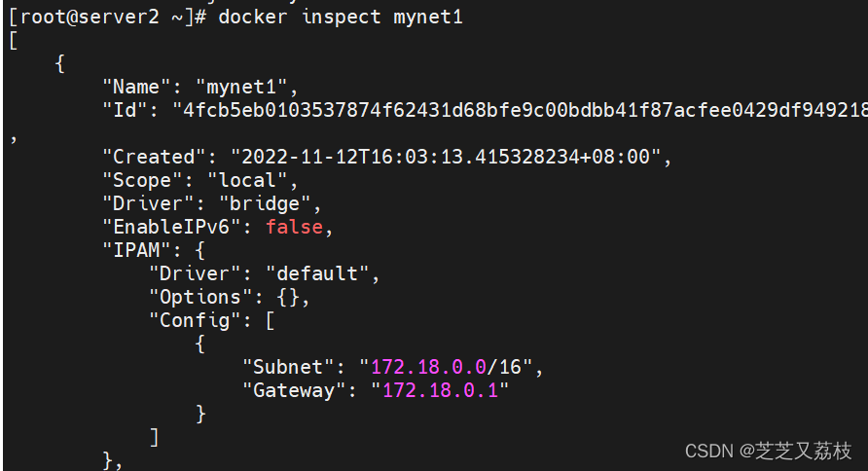Image resolution: width=868 pixels, height=471 pixels.
Task: Click the "EnableIPv6" key
Action: coord(172,227)
